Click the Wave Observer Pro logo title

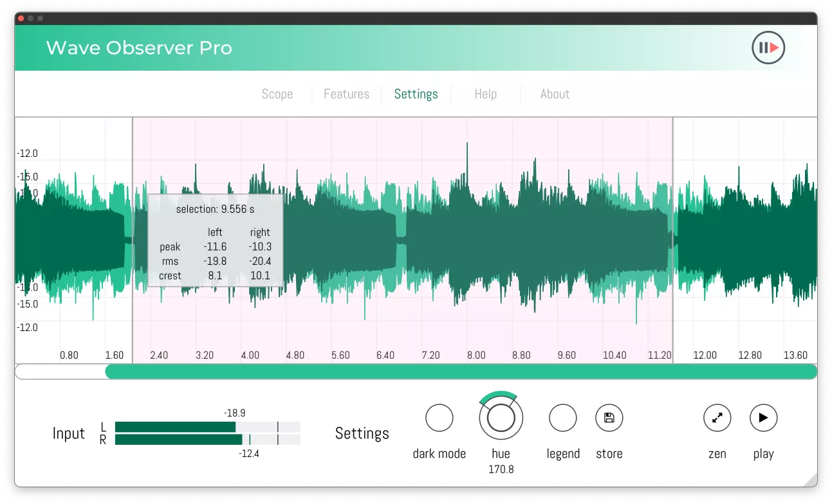coord(139,48)
